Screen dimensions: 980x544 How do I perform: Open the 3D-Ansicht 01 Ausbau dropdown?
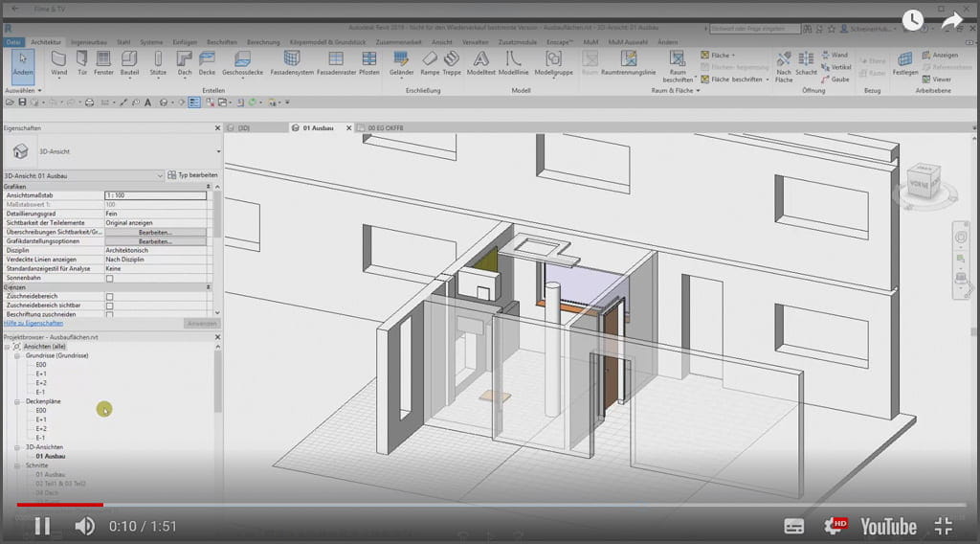[x=159, y=175]
